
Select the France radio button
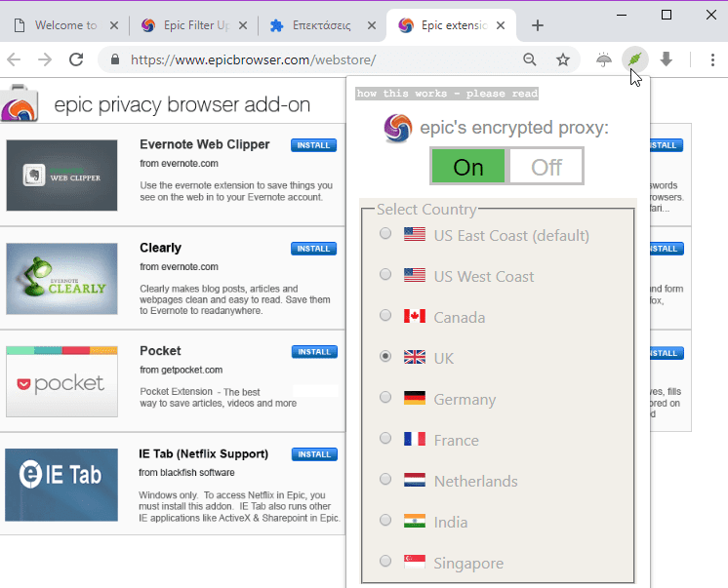click(385, 438)
